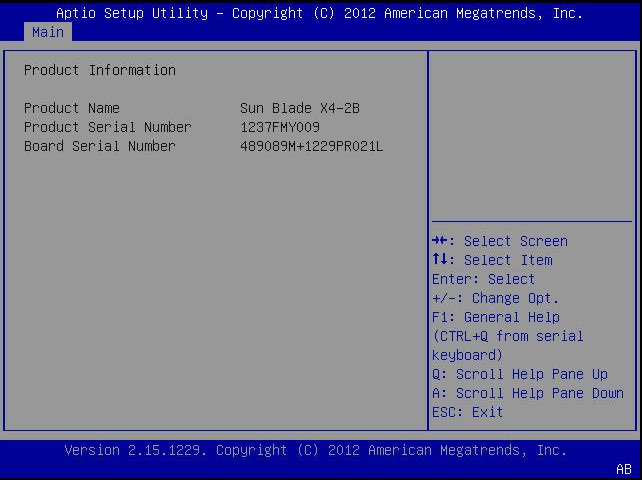Click the Version 2.15.1229 footer text

(316, 451)
